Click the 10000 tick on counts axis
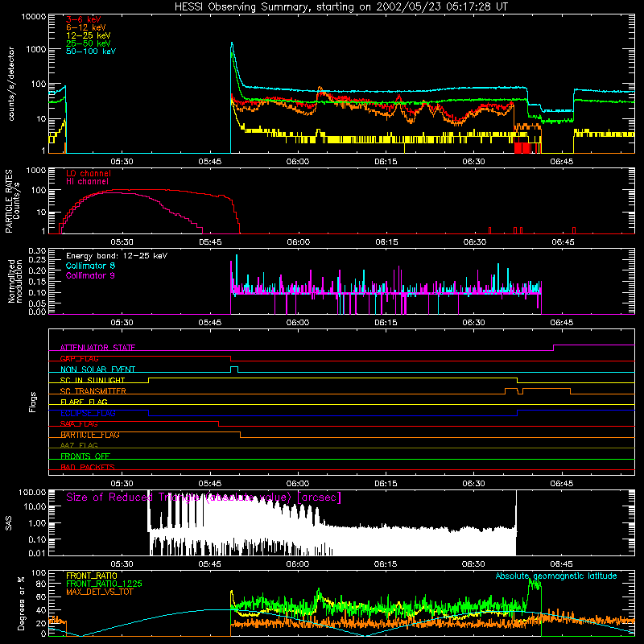644x644 pixels. (x=34, y=17)
